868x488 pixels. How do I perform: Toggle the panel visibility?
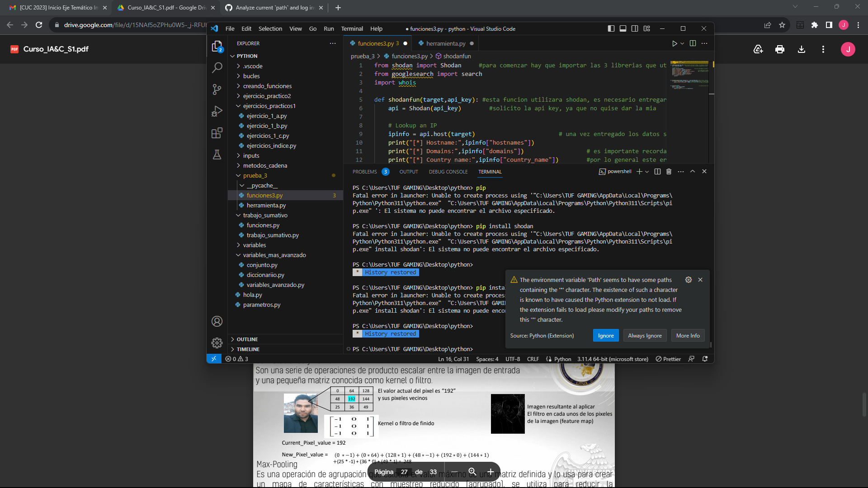point(623,28)
